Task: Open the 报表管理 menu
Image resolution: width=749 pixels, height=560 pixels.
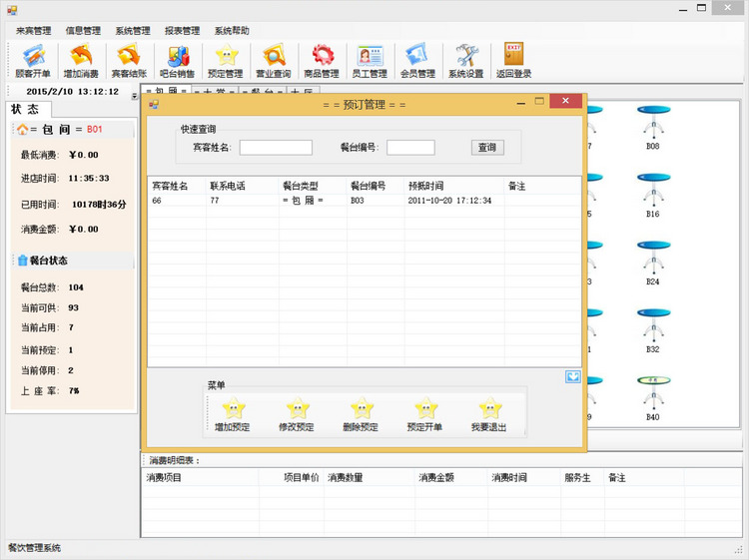Action: [182, 31]
